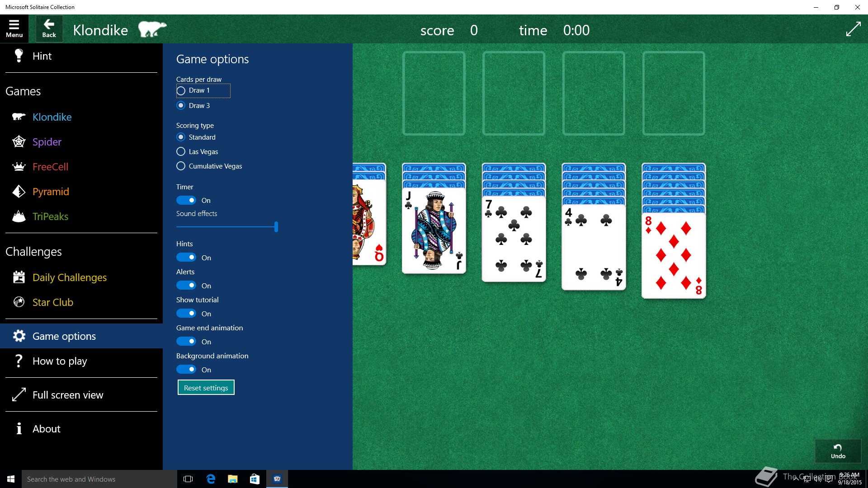Image resolution: width=868 pixels, height=488 pixels.
Task: Click the Sound effects volume slider
Action: point(227,227)
